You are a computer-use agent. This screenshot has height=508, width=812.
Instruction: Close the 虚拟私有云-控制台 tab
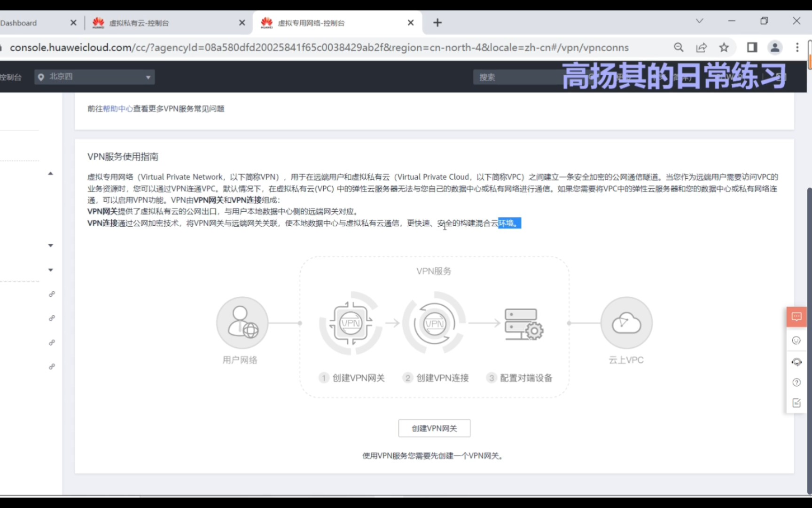pyautogui.click(x=242, y=23)
